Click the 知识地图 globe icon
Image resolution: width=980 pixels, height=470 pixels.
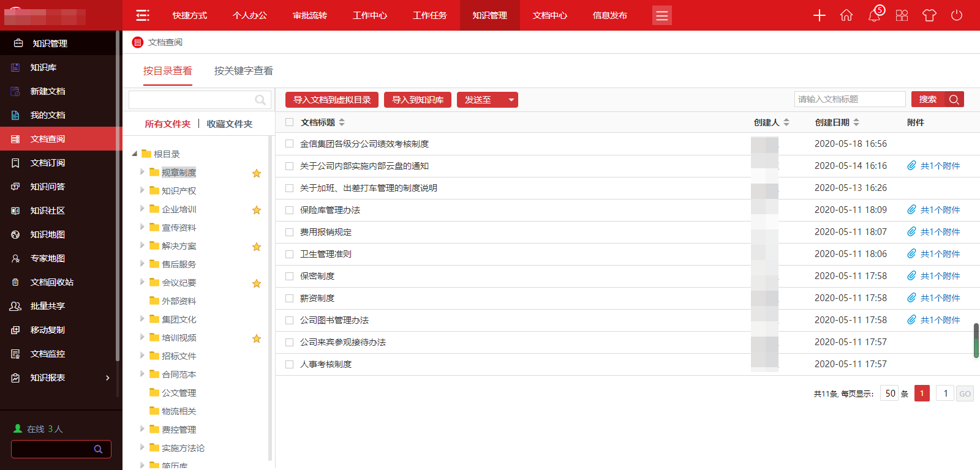coord(15,234)
